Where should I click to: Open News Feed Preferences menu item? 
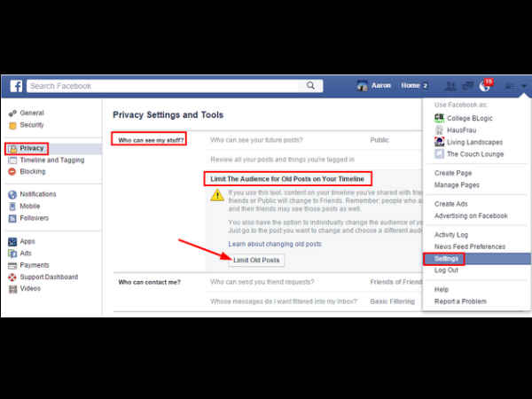(470, 246)
